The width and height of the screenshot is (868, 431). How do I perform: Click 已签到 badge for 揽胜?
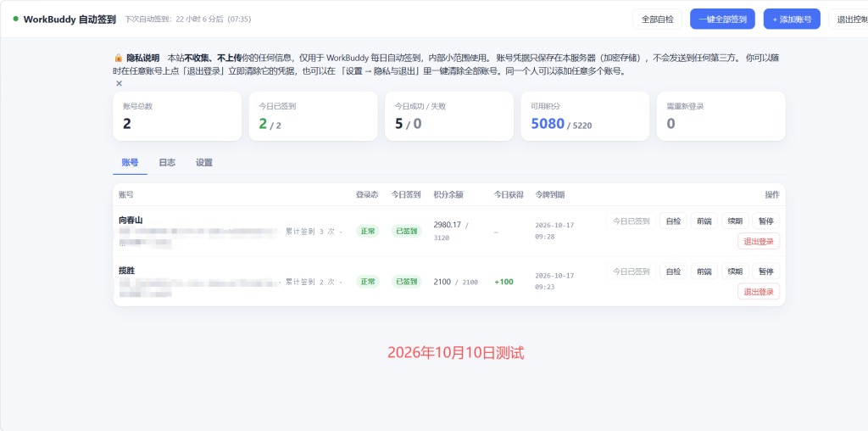click(406, 282)
